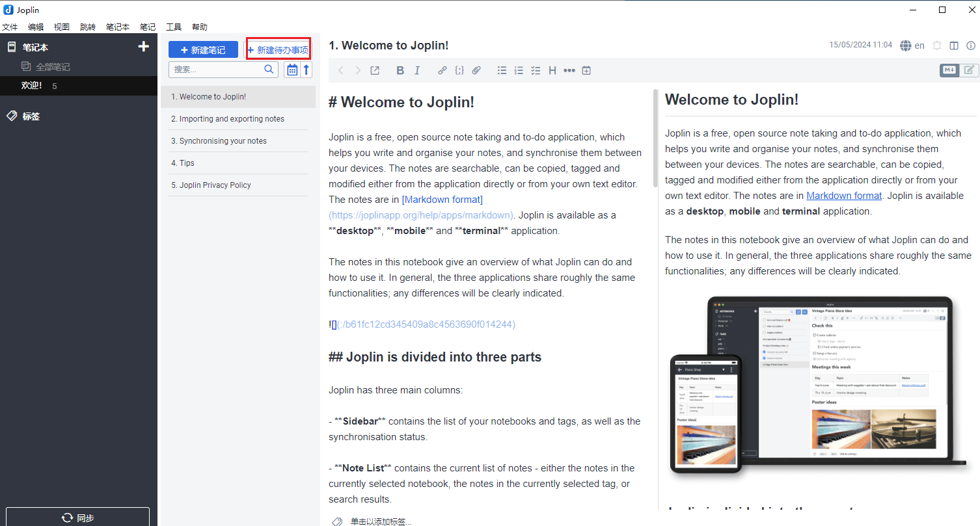The image size is (980, 526).
Task: Attach a file using the paperclip icon
Action: 476,71
